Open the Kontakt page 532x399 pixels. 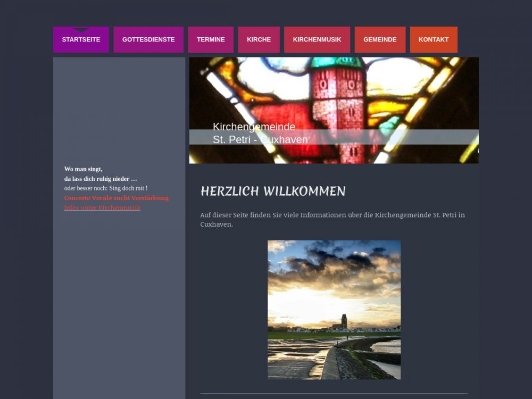tap(434, 40)
